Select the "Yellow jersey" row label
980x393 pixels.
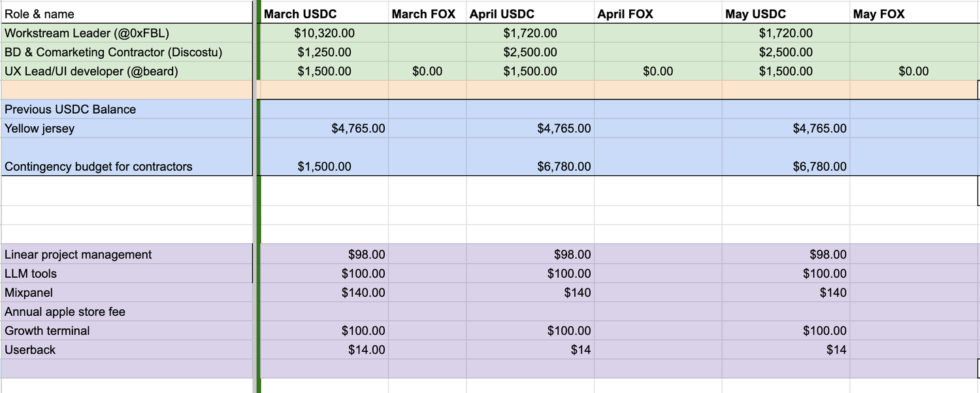click(x=39, y=128)
